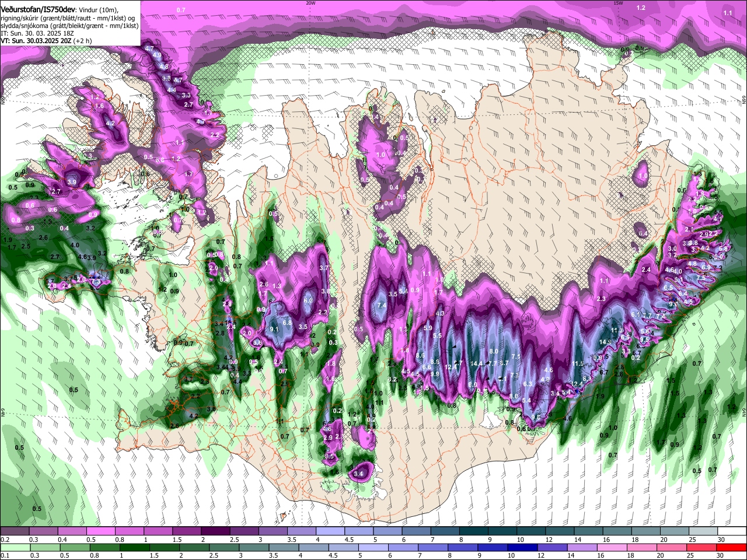Pick the light periwinkle 4 mm snow swatch
The width and height of the screenshot is (747, 560).
[x=330, y=531]
